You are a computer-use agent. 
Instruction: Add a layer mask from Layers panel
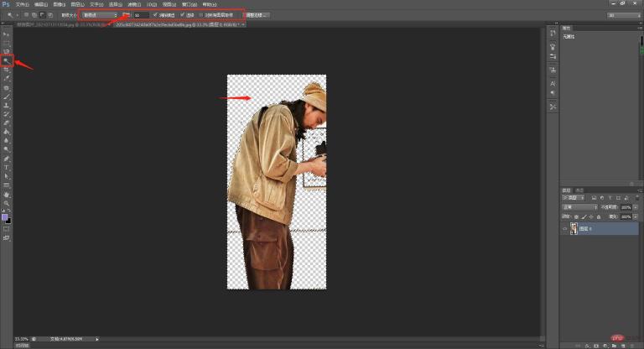tap(596, 346)
